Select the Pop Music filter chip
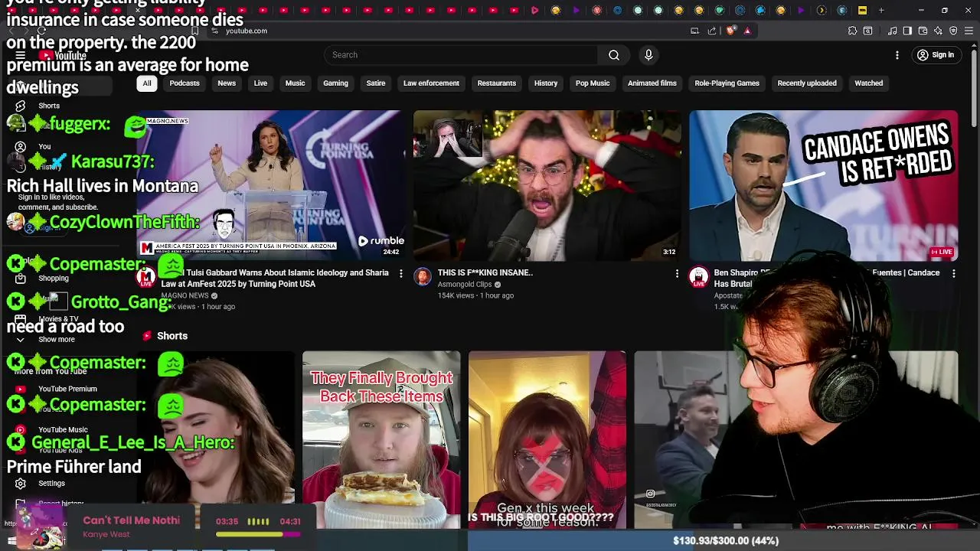The image size is (980, 551). point(593,83)
